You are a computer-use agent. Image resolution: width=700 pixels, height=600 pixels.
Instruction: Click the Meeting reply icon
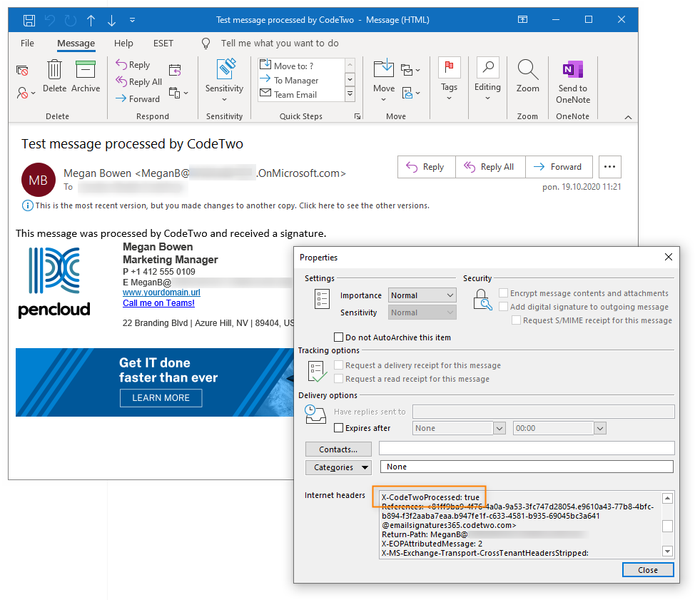175,70
